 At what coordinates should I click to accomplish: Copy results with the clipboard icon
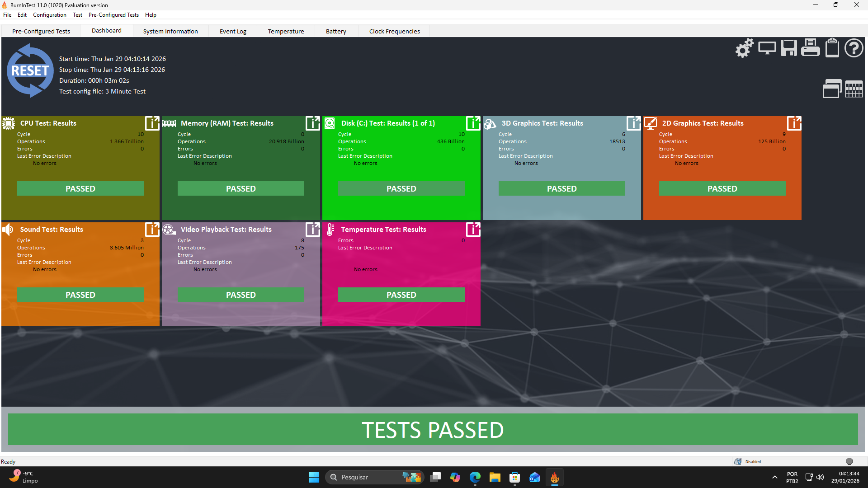pyautogui.click(x=832, y=48)
